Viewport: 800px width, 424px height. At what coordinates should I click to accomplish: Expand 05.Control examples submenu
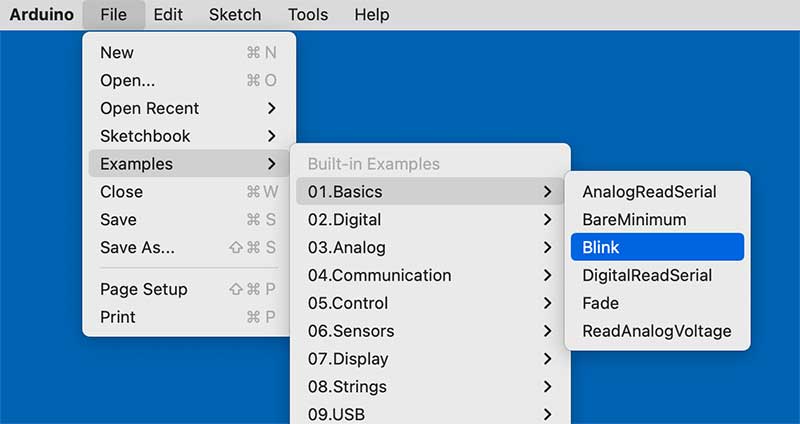coord(430,303)
